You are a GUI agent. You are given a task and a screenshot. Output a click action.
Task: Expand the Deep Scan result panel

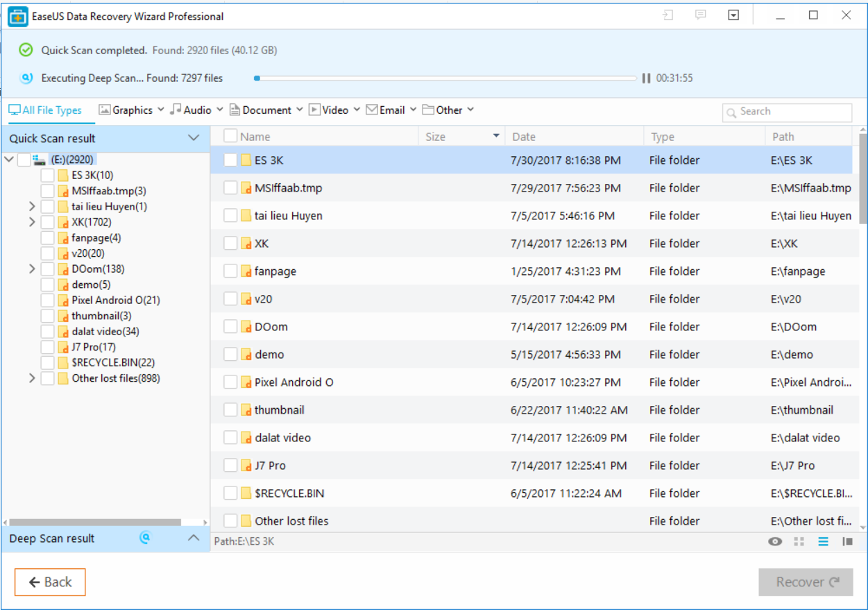tap(194, 538)
